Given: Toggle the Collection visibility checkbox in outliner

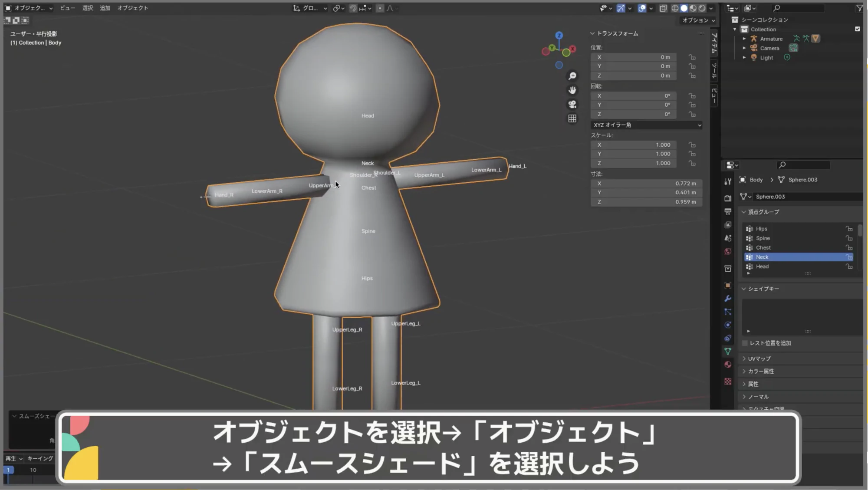Looking at the screenshot, I should click(857, 29).
